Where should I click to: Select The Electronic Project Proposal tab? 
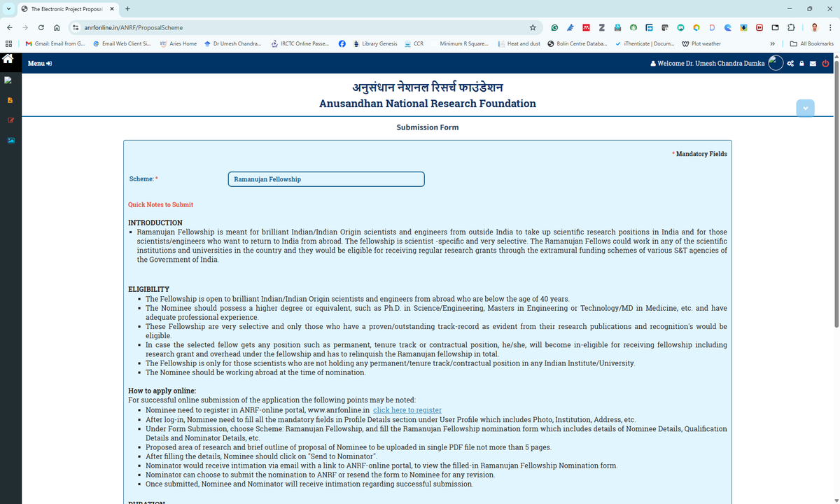click(x=66, y=9)
